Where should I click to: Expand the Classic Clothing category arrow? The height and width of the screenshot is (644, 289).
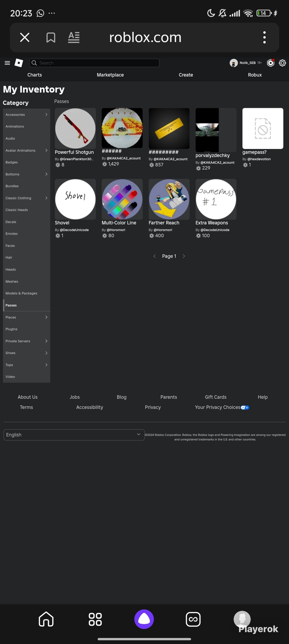pos(46,198)
